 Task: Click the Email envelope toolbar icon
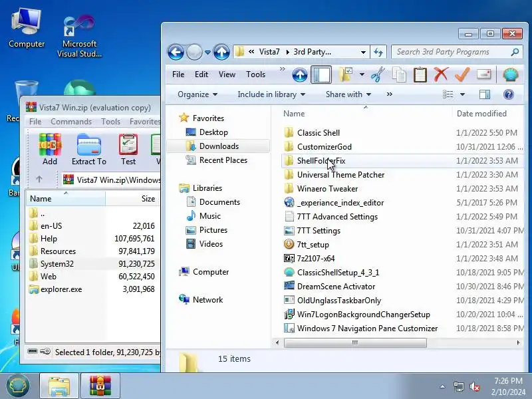pos(483,74)
